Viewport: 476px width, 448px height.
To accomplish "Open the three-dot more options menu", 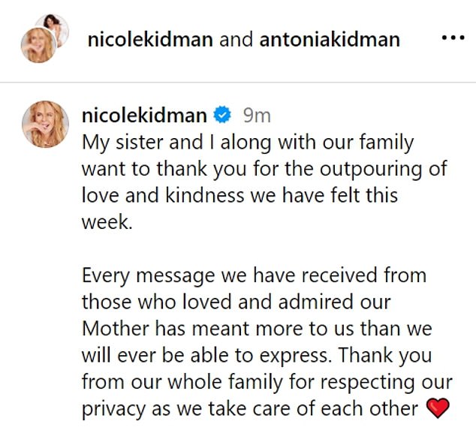I will (452, 38).
